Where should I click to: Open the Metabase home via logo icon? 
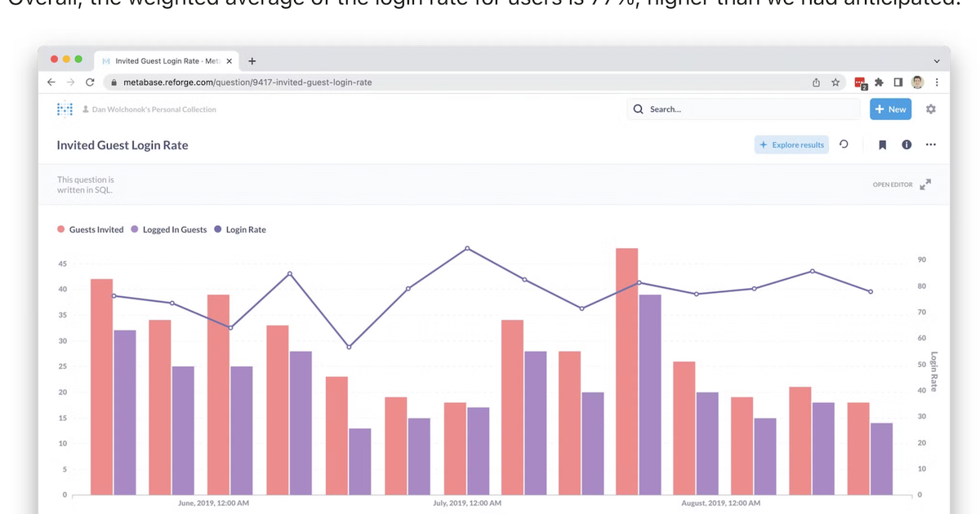click(x=64, y=109)
